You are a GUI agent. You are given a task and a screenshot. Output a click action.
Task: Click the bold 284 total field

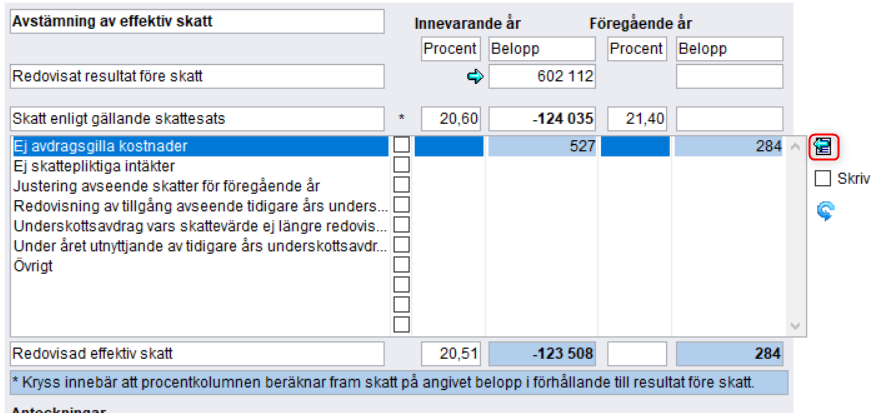[x=730, y=354]
